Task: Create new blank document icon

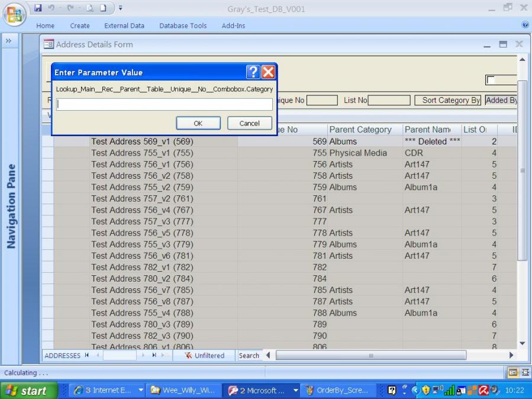Action: (x=103, y=8)
